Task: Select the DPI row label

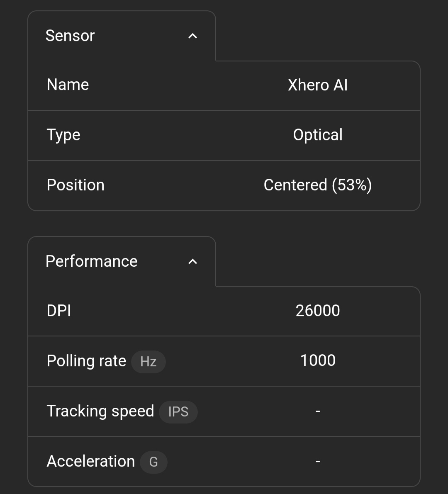Action: (x=59, y=311)
